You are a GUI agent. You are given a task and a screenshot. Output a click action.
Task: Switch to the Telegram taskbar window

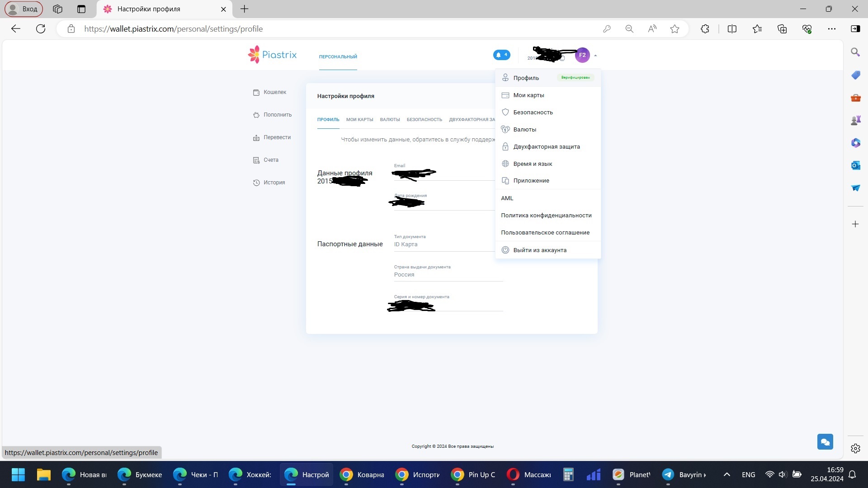[x=684, y=474]
